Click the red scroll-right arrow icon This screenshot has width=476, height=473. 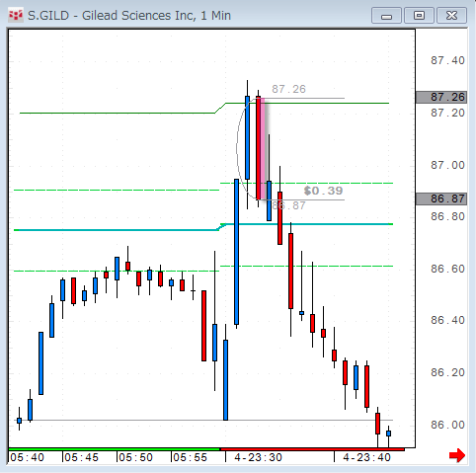pyautogui.click(x=457, y=455)
